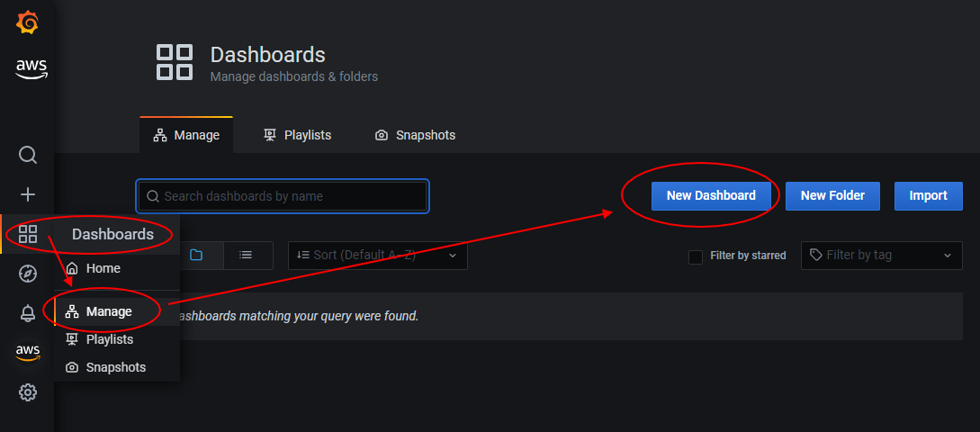The width and height of the screenshot is (980, 432).
Task: Click the Grafana logo icon
Action: (28, 22)
